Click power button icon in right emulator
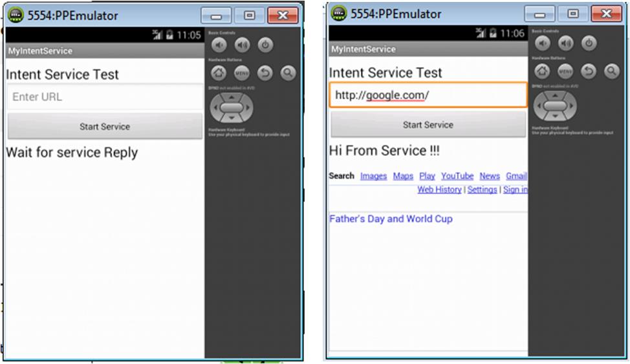This screenshot has width=630, height=364. 589,43
